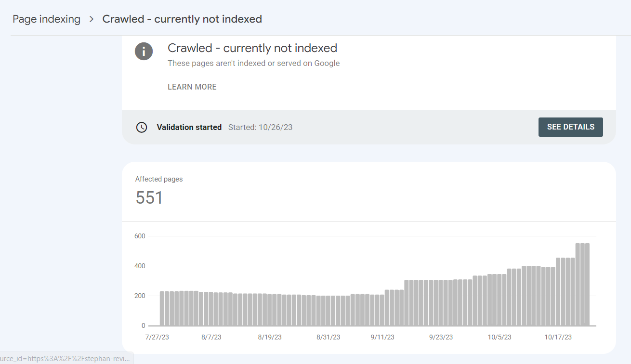Screen dimensions: 631x364
Task: Click the Crawled - currently not indexed heading
Action: click(252, 48)
